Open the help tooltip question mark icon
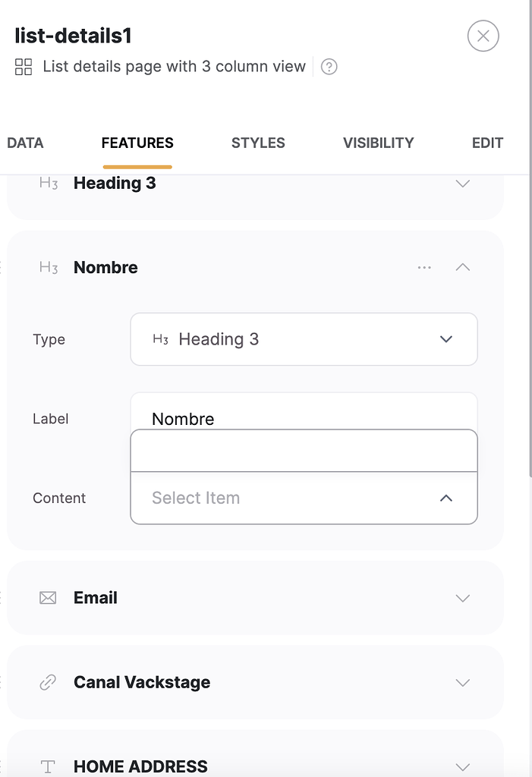This screenshot has height=777, width=532. pyautogui.click(x=329, y=67)
